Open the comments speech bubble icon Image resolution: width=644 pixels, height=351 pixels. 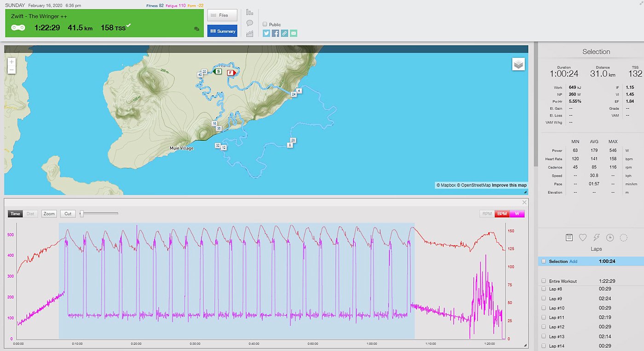[x=250, y=23]
